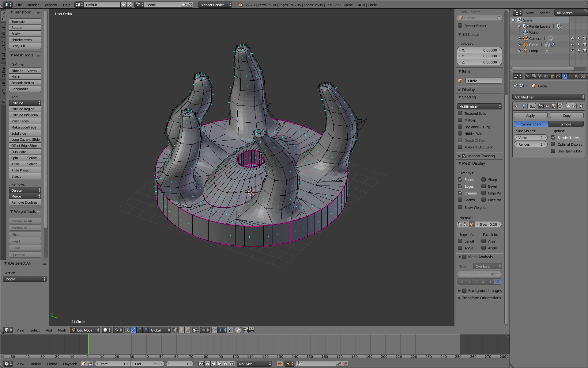Move the modifier down in the stack

[574, 106]
